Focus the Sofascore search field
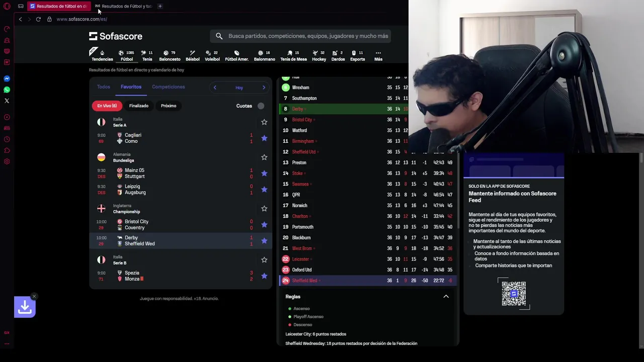 (x=300, y=36)
